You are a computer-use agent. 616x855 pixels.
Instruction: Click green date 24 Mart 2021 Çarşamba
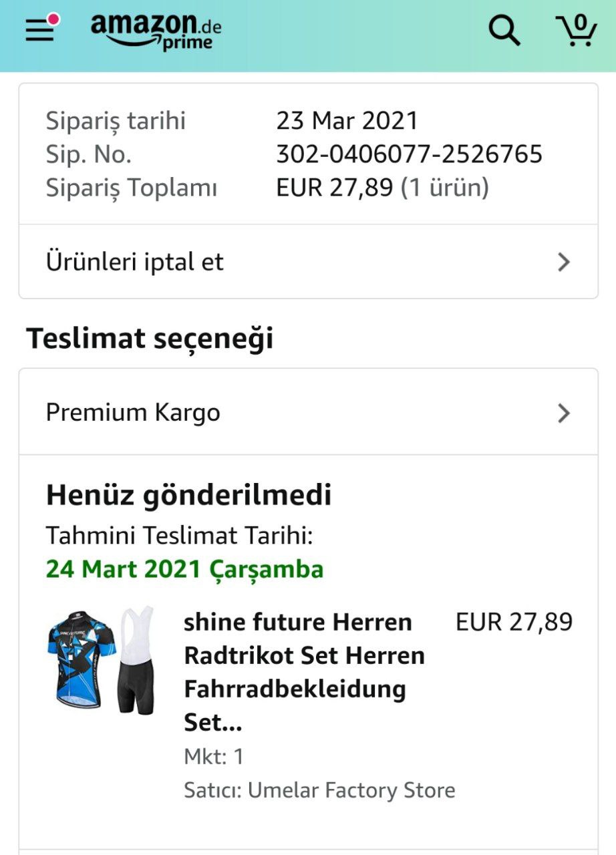coord(184,569)
